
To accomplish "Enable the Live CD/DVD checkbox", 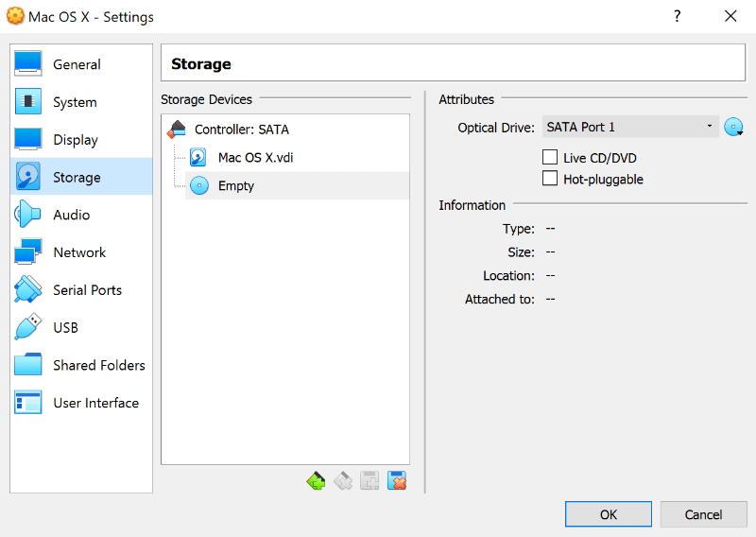I will pos(550,158).
